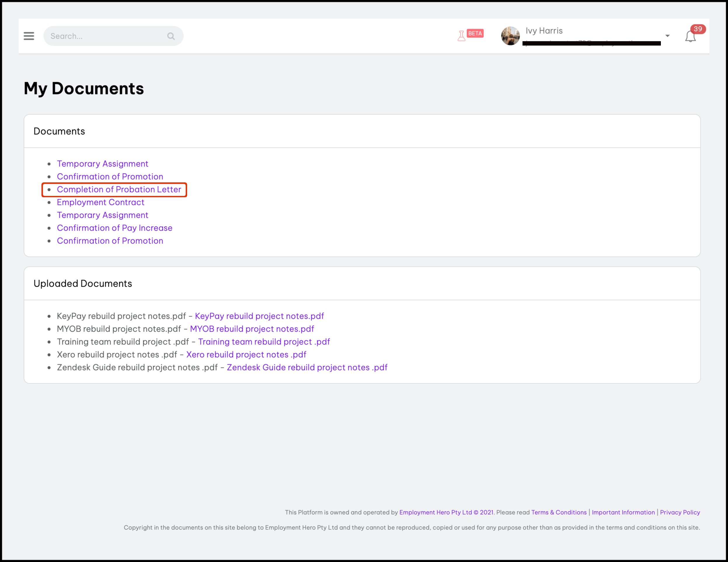Open Important Information footer link
Image resolution: width=728 pixels, height=562 pixels.
(x=623, y=512)
